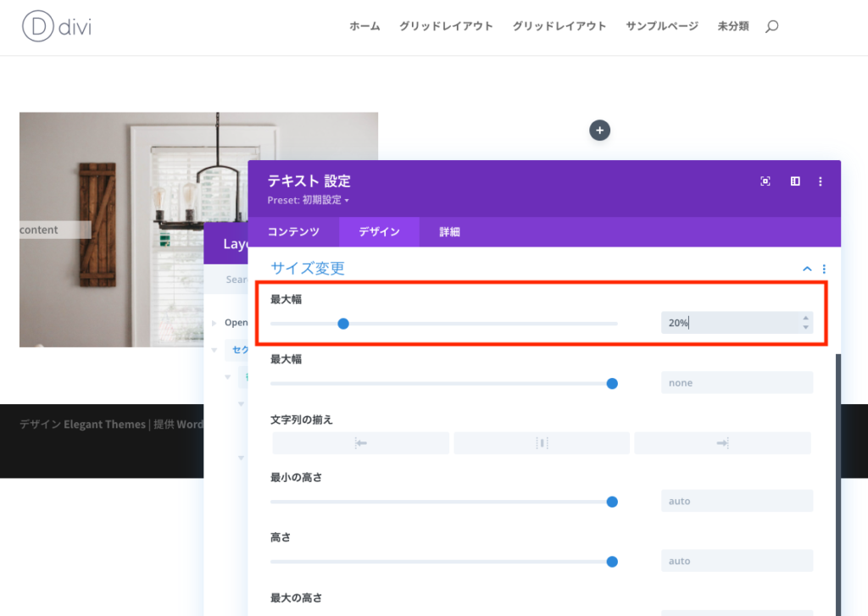Open the サイズ変更 section three-dot options
This screenshot has width=868, height=616.
(824, 269)
